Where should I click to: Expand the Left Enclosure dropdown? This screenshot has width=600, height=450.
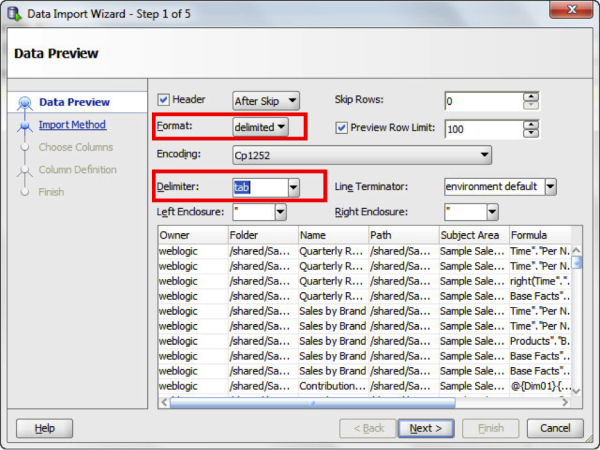280,212
